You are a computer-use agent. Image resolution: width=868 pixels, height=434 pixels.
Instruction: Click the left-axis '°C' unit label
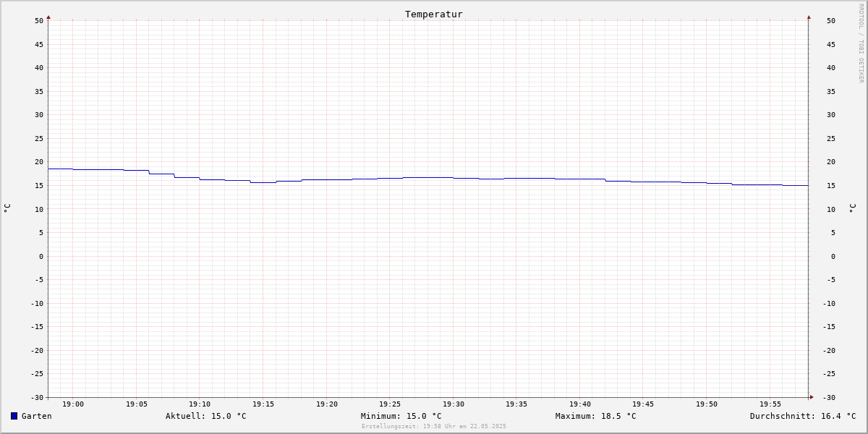click(7, 208)
